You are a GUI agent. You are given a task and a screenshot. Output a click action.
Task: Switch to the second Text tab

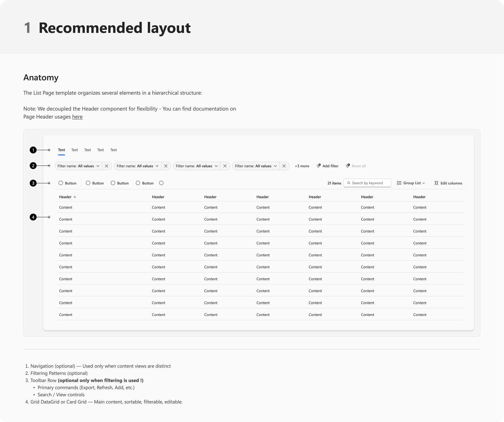coord(75,150)
